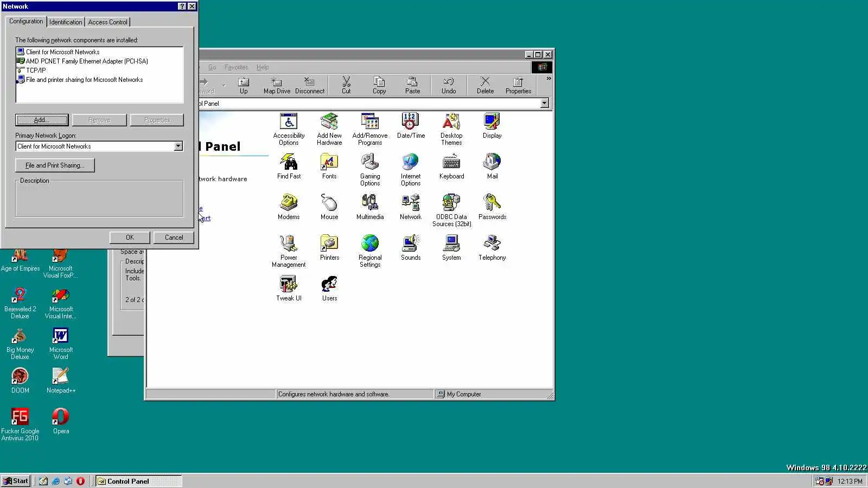The image size is (868, 488).
Task: Click the Properties toolbar button in Control Panel
Action: pos(518,85)
